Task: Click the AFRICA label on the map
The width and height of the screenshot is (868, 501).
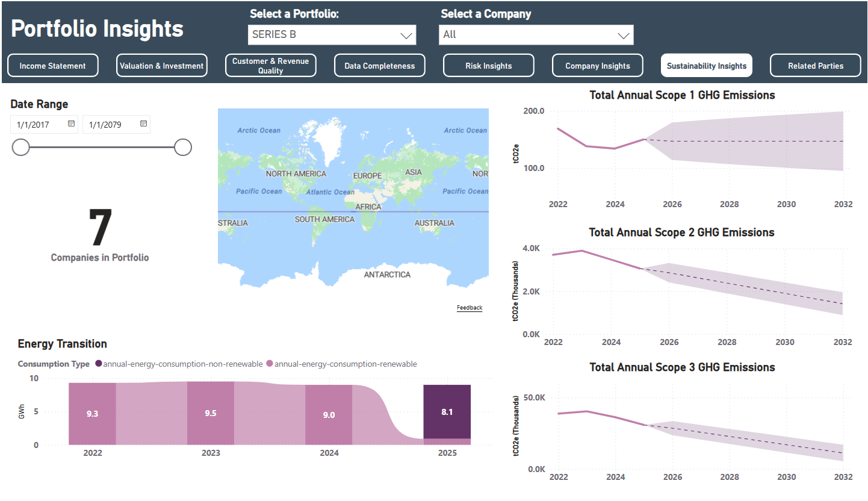Action: click(368, 207)
